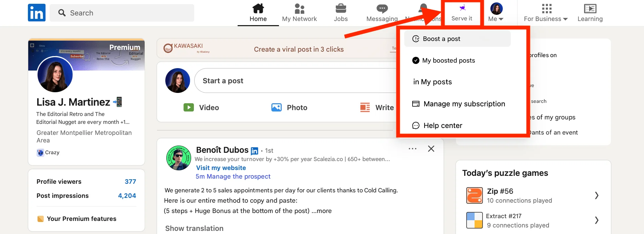Expand the For Business menu

(546, 13)
